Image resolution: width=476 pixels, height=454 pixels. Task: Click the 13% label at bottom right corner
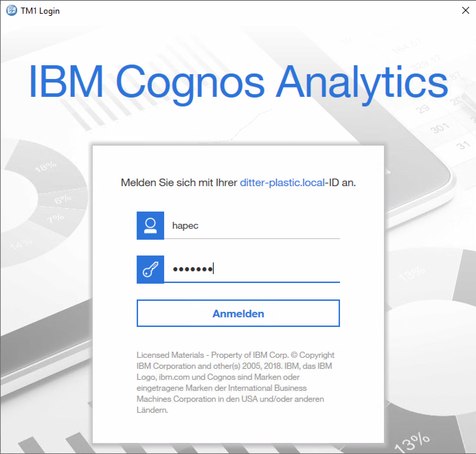pos(412,443)
